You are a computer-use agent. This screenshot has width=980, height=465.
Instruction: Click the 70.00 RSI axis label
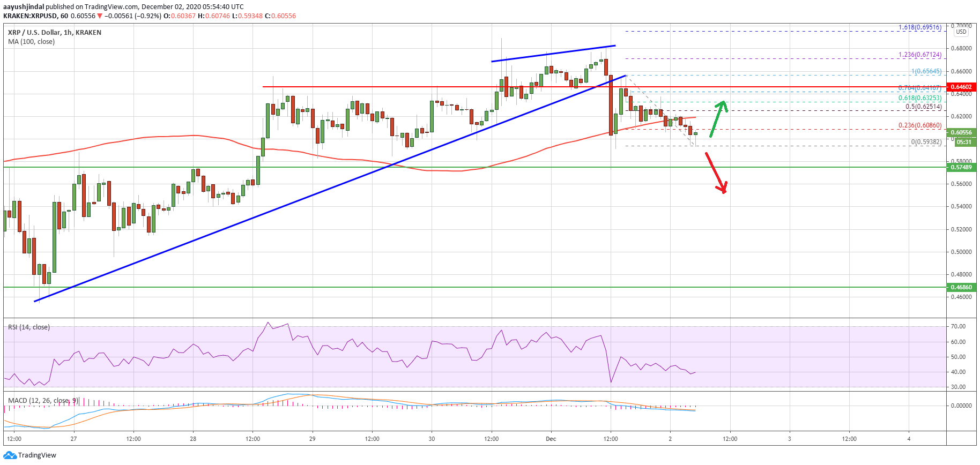[958, 326]
